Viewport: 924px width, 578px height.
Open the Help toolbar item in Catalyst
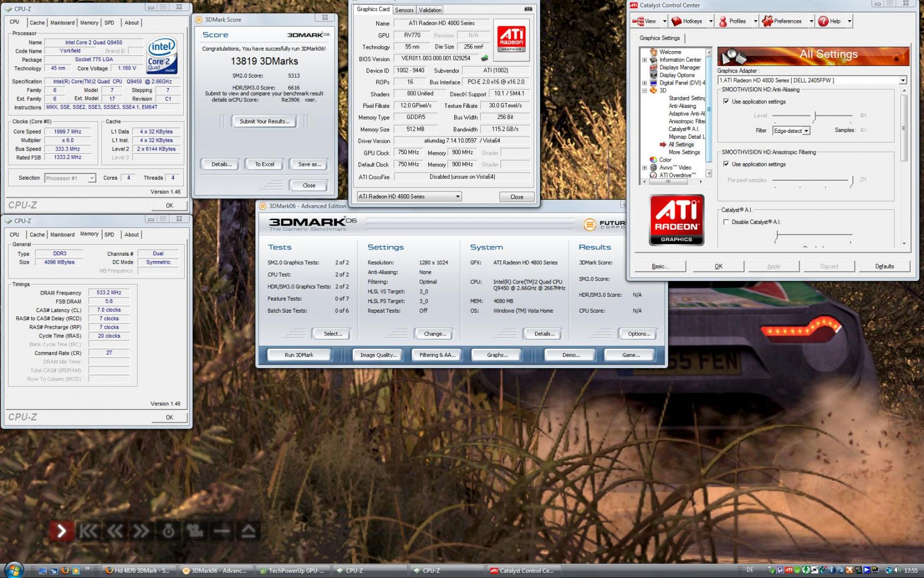pyautogui.click(x=829, y=21)
